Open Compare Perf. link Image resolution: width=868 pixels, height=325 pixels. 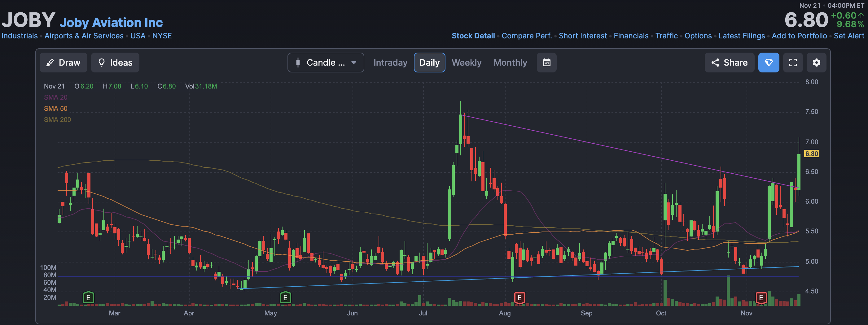[x=526, y=36]
